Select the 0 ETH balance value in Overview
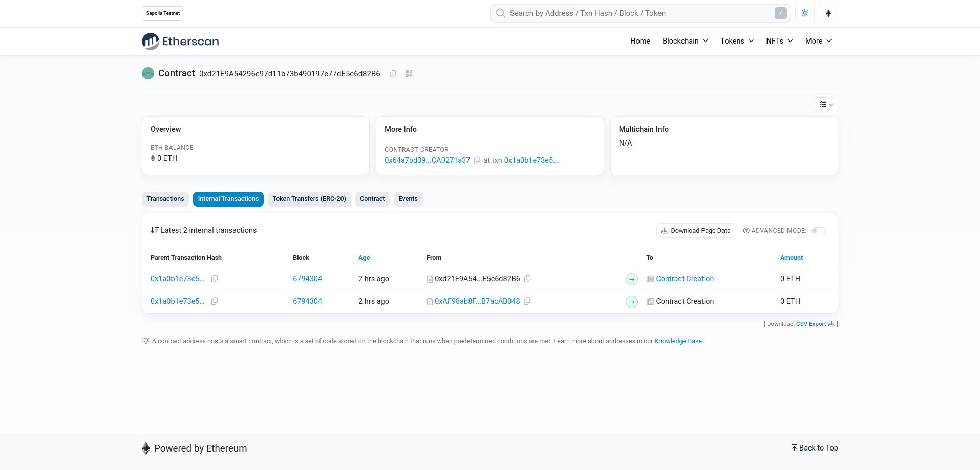Screen dimensions: 980x470 point(167,158)
